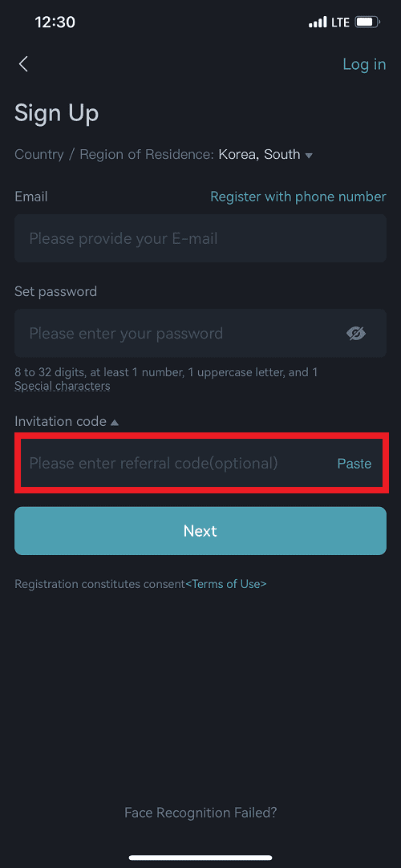Tap the 12:30 clock in status bar
Viewport: 401px width, 868px height.
tap(55, 22)
